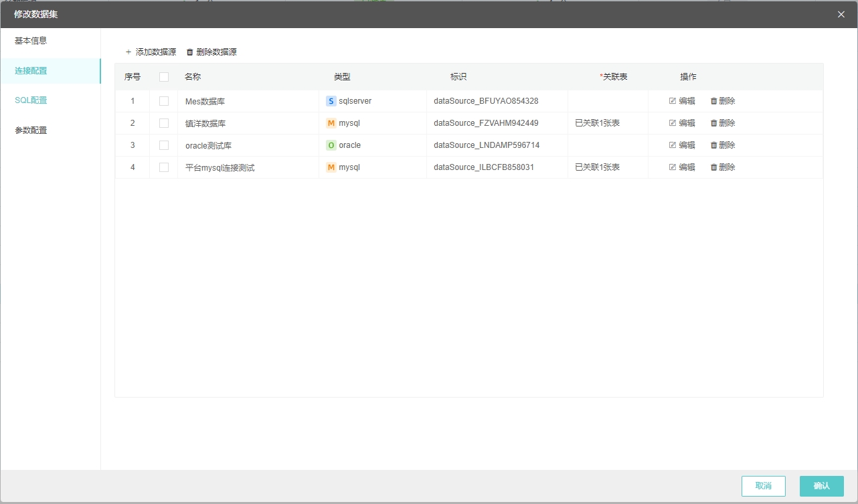This screenshot has width=858, height=504.
Task: Check the box for 平台mysql连接测试
Action: pos(164,167)
